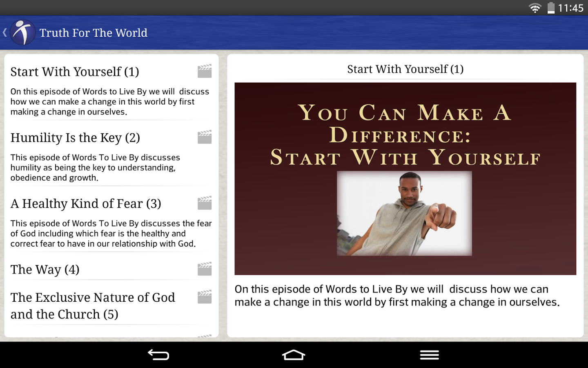This screenshot has width=588, height=368.
Task: Tap the Truth For The World logo
Action: click(x=23, y=32)
